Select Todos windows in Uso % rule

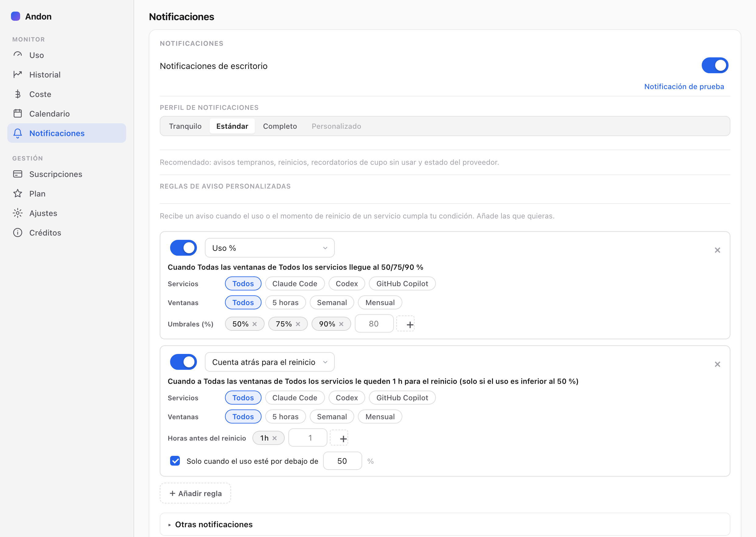click(x=243, y=302)
